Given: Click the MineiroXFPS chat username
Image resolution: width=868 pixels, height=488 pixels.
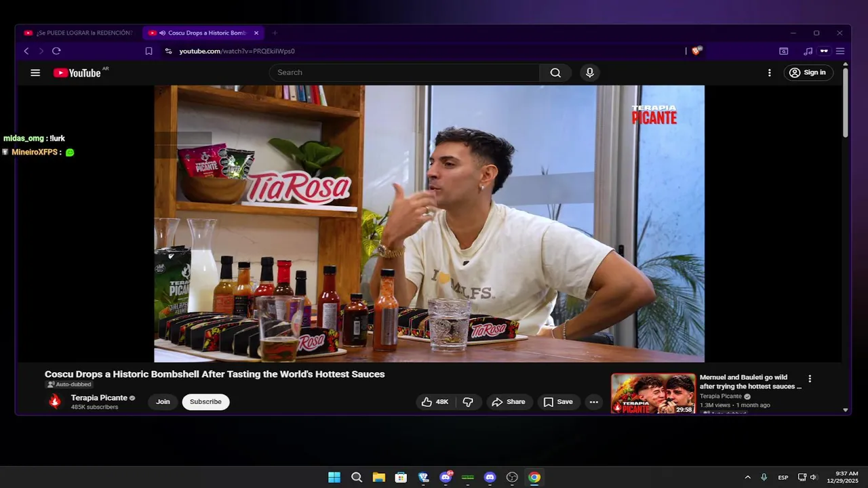Looking at the screenshot, I should pos(35,152).
